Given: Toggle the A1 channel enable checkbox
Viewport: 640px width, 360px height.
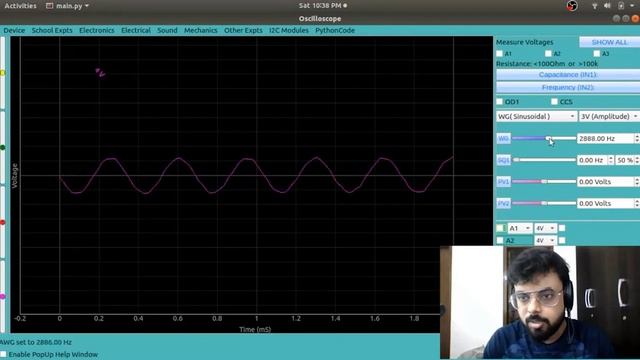Looking at the screenshot, I should click(500, 228).
